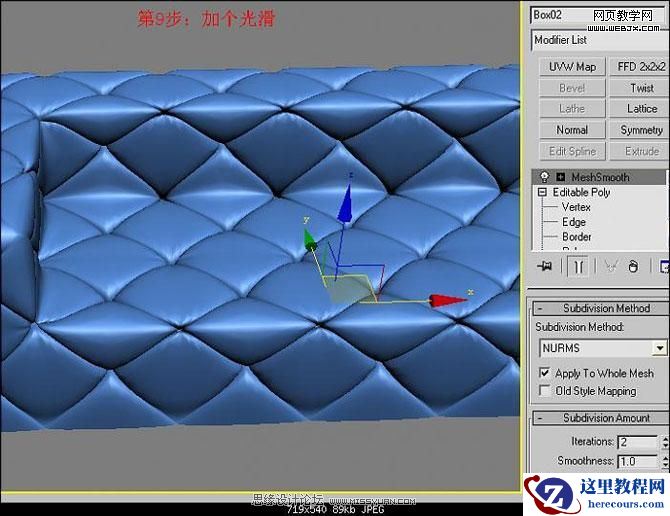Viewport: 670px width, 516px height.
Task: Grab the red X-axis gizmo arrow
Action: [x=447, y=300]
